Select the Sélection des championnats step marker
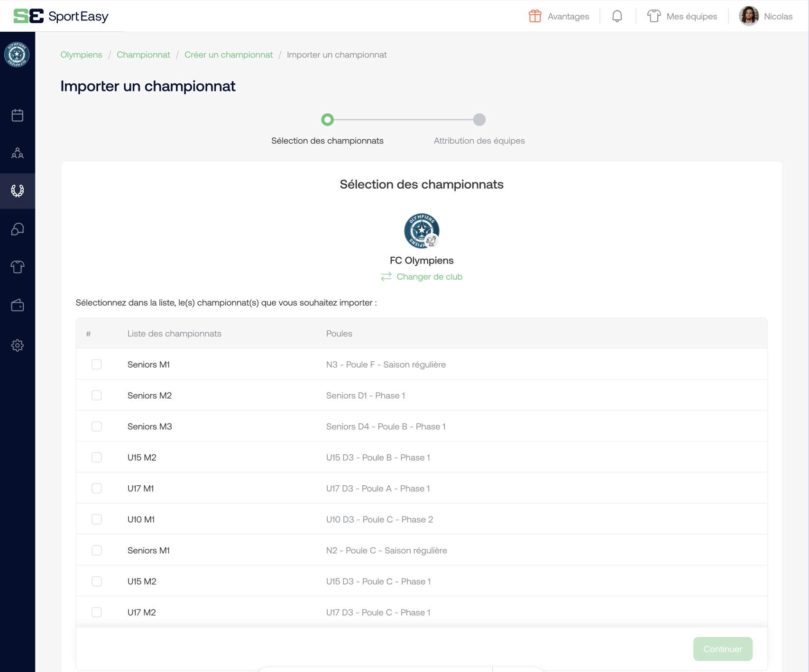809x672 pixels. pos(327,119)
